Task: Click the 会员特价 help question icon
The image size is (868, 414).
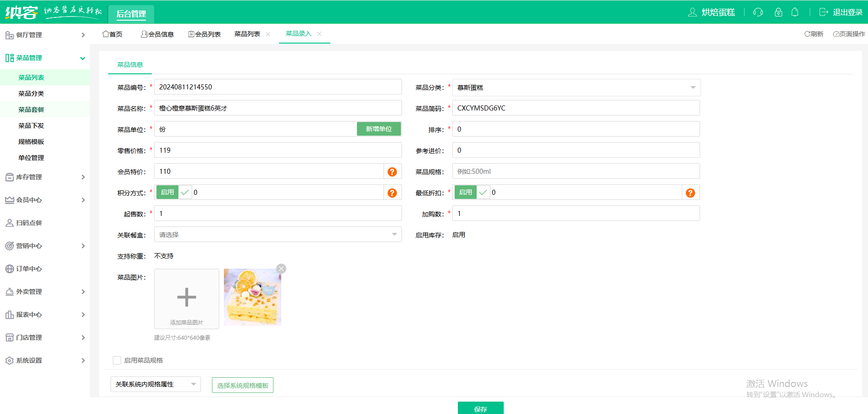Action: (x=392, y=171)
